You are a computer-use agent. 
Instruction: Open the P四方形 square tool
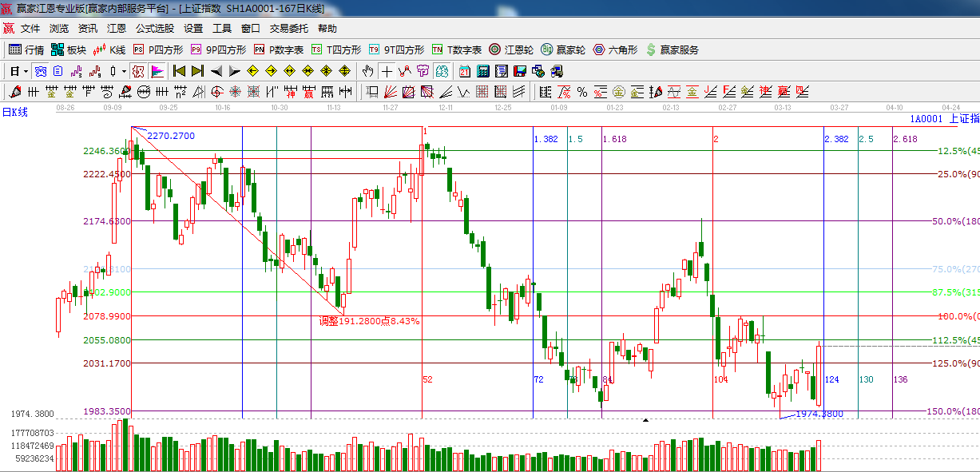coord(158,50)
